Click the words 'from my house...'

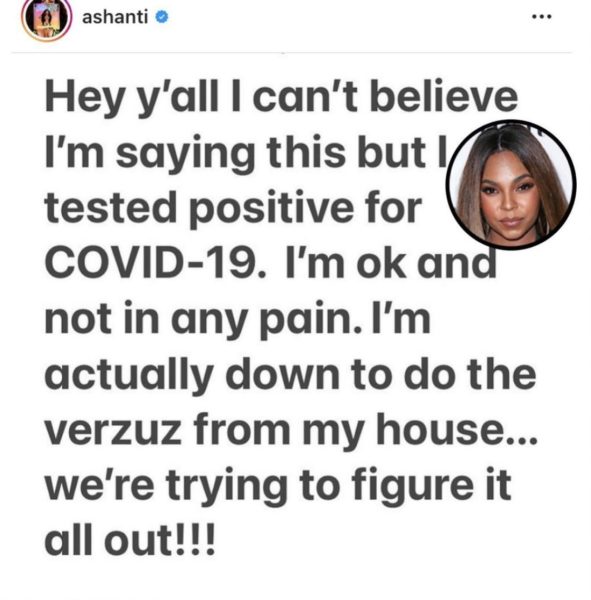[366, 430]
